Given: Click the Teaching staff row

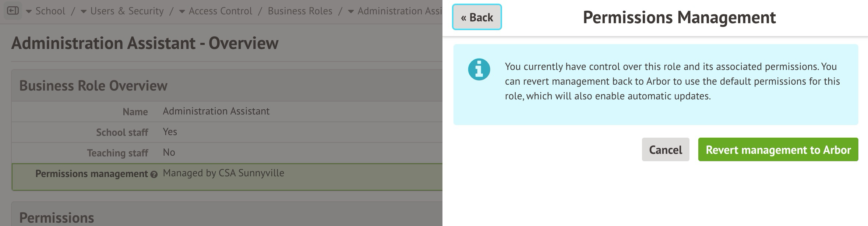Looking at the screenshot, I should pos(227,153).
